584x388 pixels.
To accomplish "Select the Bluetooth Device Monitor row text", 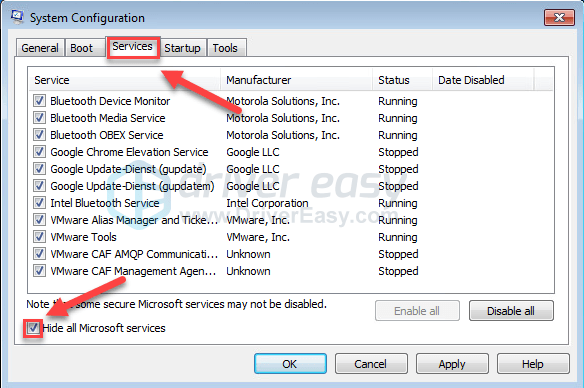I will 110,101.
